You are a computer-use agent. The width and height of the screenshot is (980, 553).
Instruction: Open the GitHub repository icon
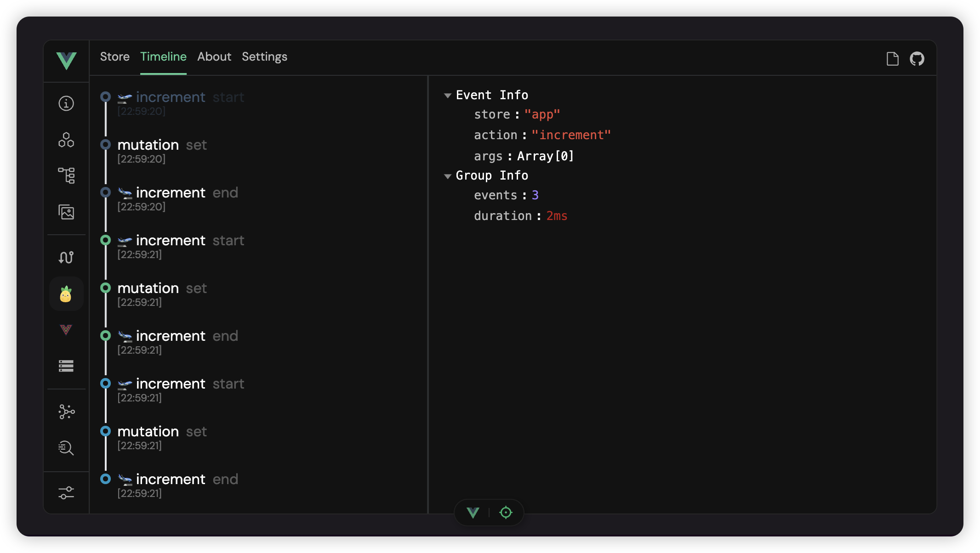tap(917, 59)
